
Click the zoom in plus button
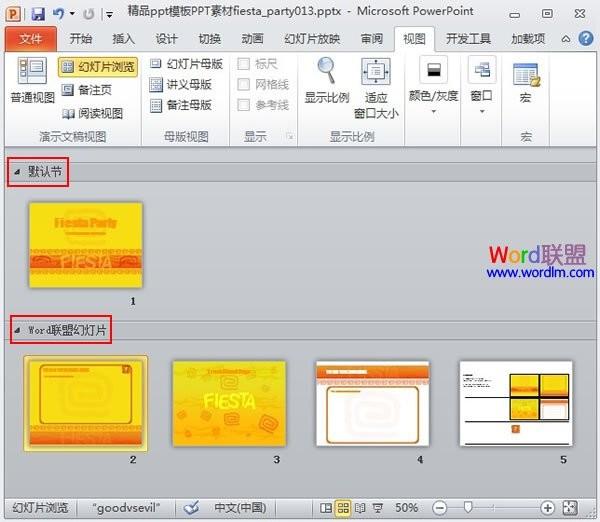(547, 508)
